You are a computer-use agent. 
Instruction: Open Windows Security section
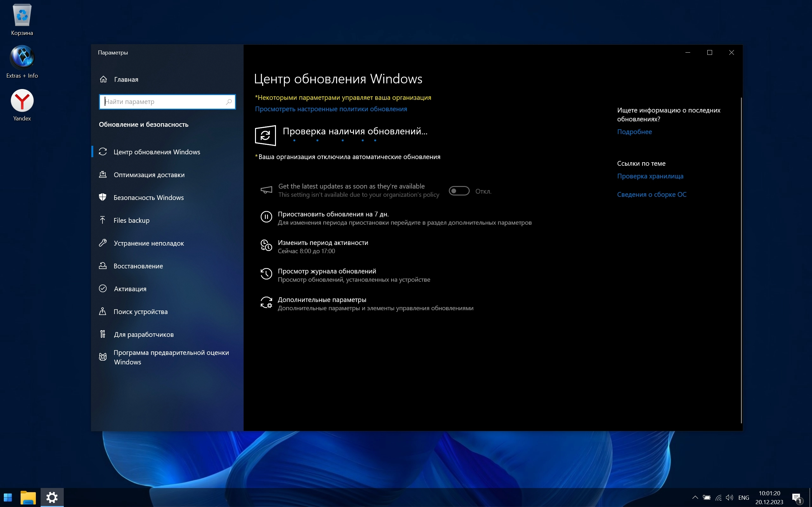pos(148,197)
